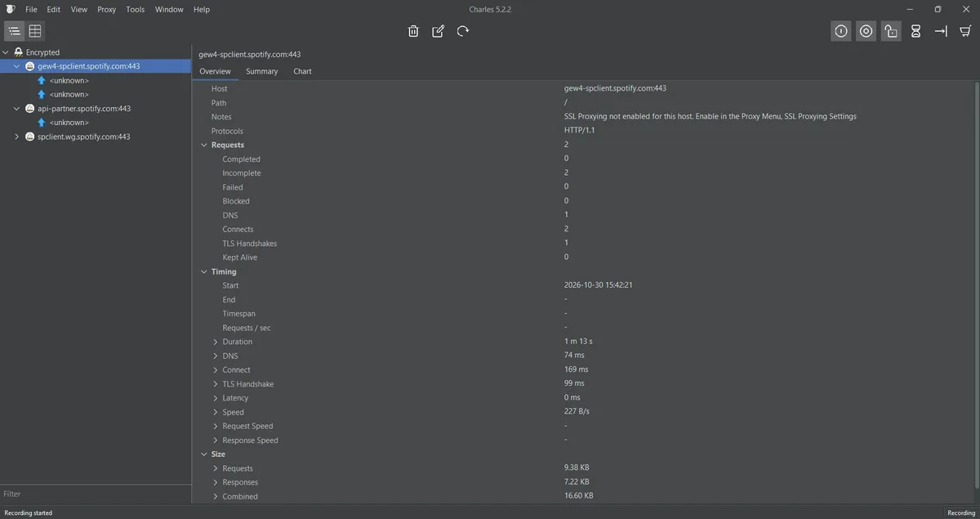Expand the Combined size row
The width and height of the screenshot is (980, 519).
[216, 496]
